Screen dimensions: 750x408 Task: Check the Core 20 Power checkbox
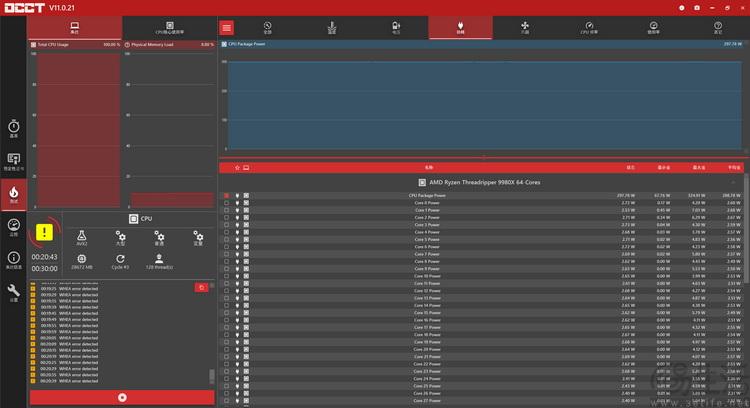pyautogui.click(x=226, y=349)
